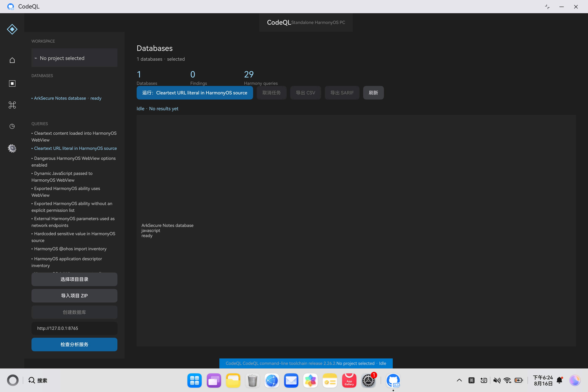The width and height of the screenshot is (588, 392).
Task: Click the diamond logo icon in the left sidebar
Action: coord(12,29)
